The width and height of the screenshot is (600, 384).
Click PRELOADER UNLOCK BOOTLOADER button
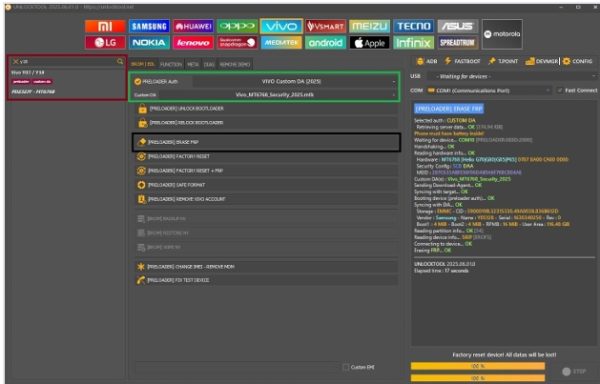click(x=266, y=109)
